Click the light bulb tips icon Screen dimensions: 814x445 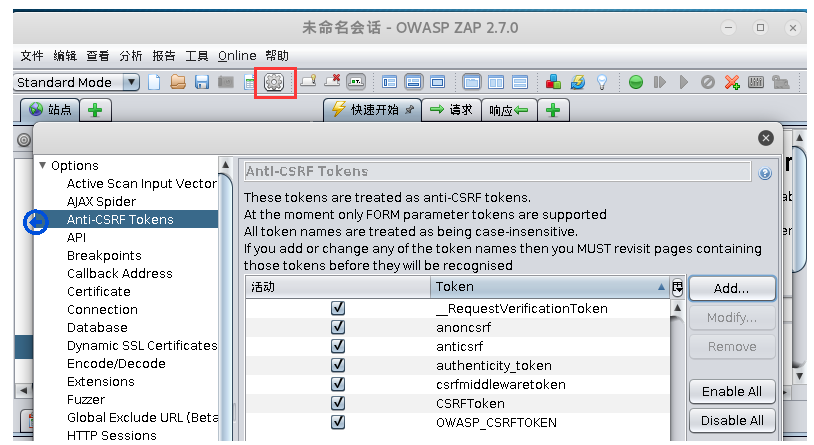(602, 82)
